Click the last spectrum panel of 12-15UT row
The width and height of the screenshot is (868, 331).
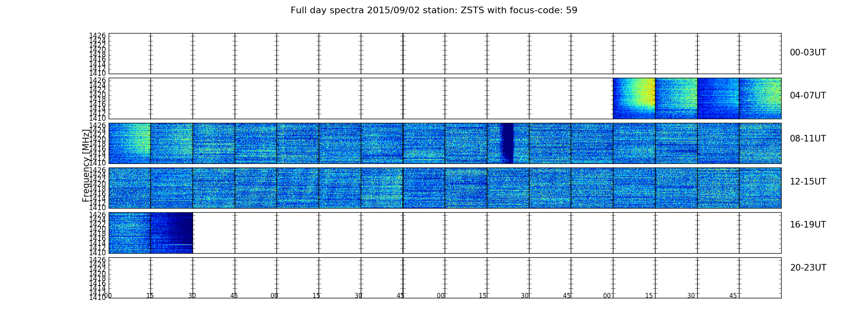(x=760, y=188)
